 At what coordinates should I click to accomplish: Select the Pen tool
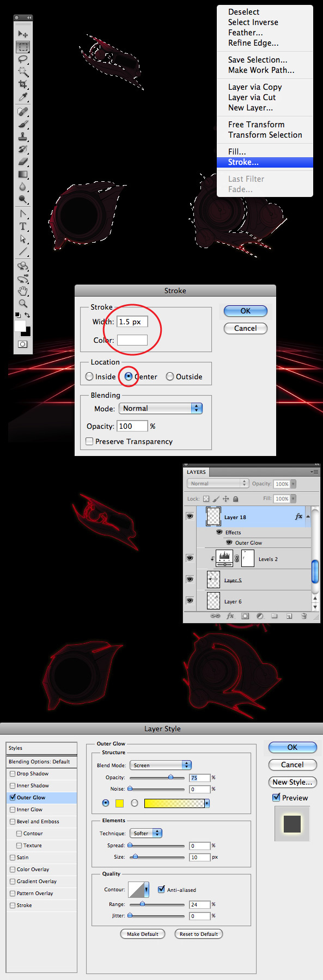point(23,214)
